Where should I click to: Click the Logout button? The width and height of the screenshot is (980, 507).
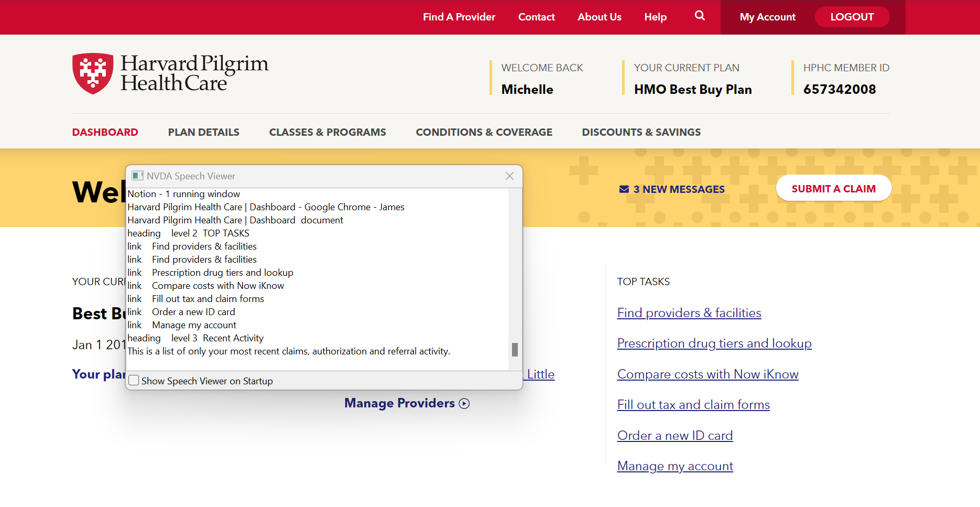pyautogui.click(x=852, y=17)
